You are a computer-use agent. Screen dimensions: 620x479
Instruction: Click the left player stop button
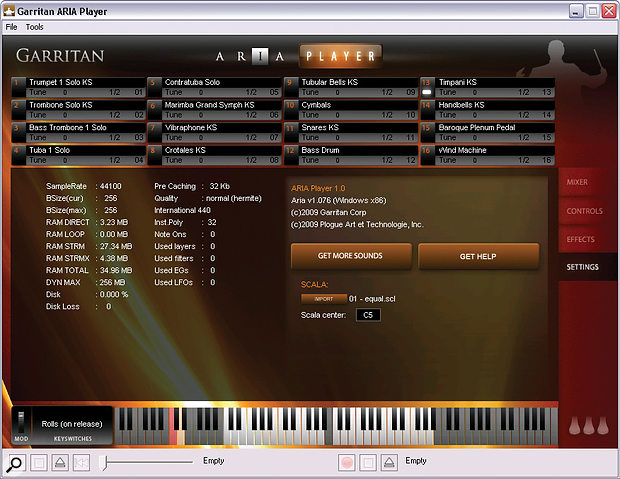[39, 462]
